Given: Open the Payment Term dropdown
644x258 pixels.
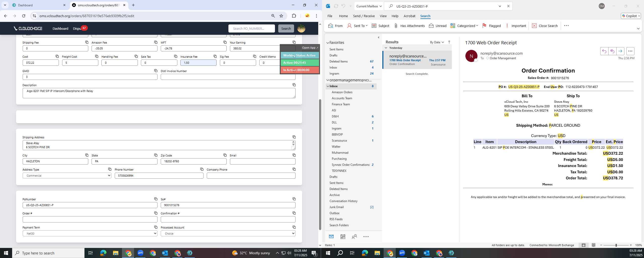Looking at the screenshot, I should click(x=90, y=234).
